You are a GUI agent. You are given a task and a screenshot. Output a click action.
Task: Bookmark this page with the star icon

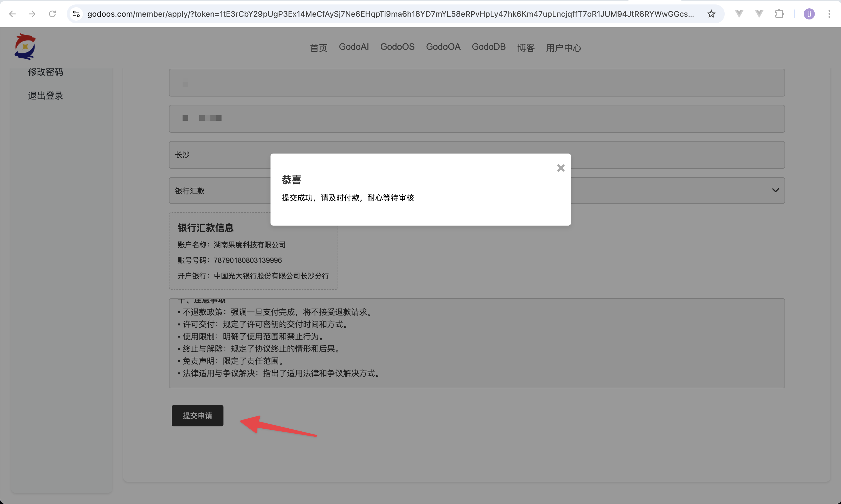[x=711, y=14]
